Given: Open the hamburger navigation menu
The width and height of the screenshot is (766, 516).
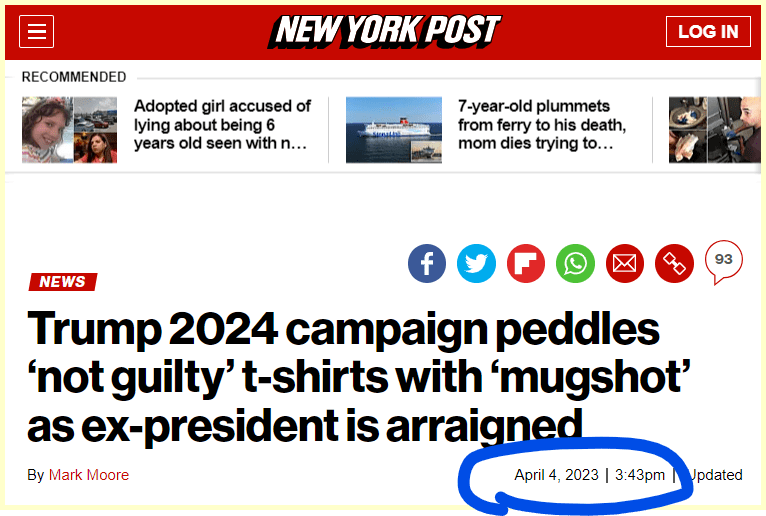Looking at the screenshot, I should 37,32.
